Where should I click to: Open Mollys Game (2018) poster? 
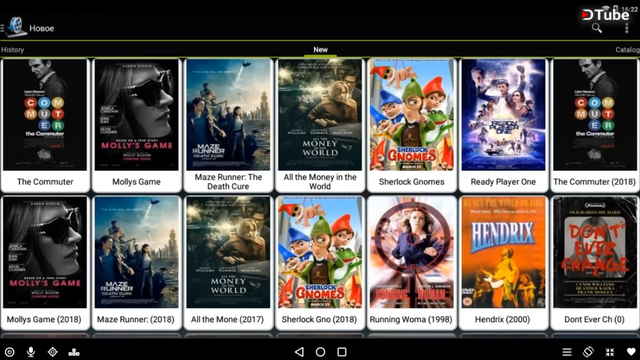tap(45, 252)
